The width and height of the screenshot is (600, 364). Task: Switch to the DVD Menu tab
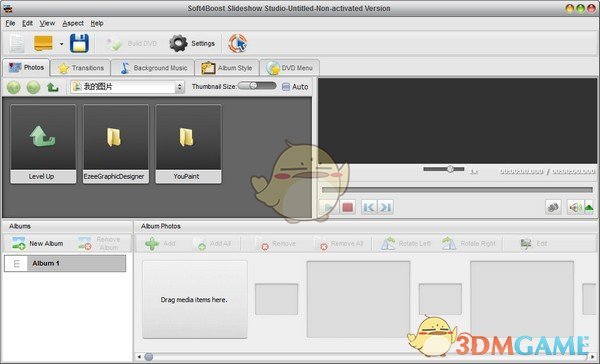pos(290,68)
